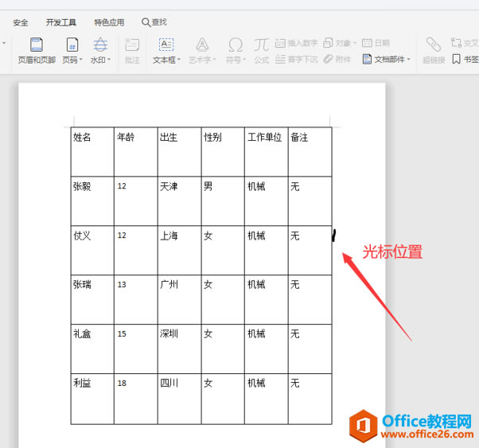Open the 开发工具 tab
The image size is (479, 448).
click(61, 22)
